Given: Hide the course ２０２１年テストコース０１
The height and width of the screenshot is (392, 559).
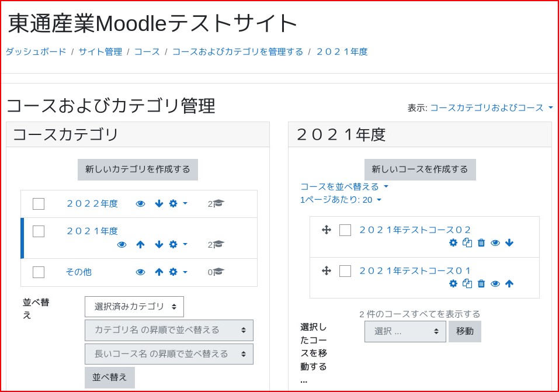Looking at the screenshot, I should point(495,283).
